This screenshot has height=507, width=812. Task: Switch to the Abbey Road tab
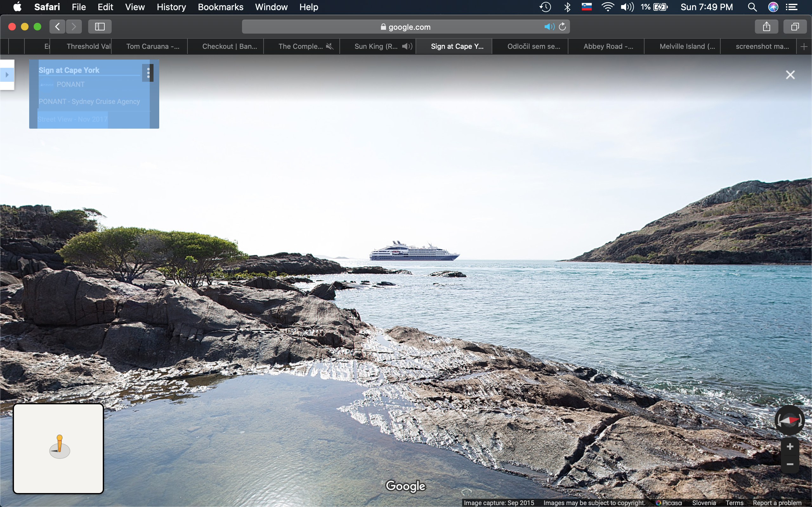point(608,46)
